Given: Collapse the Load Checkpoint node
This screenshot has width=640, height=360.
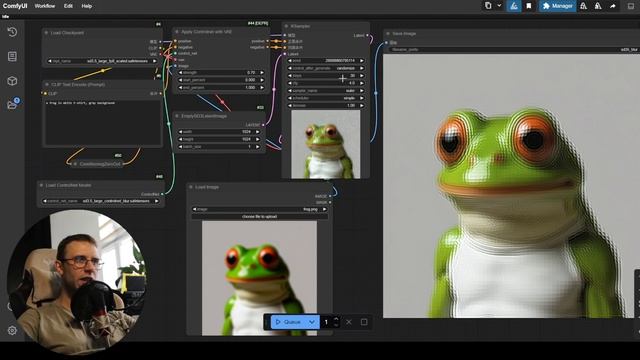Looking at the screenshot, I should [46, 33].
